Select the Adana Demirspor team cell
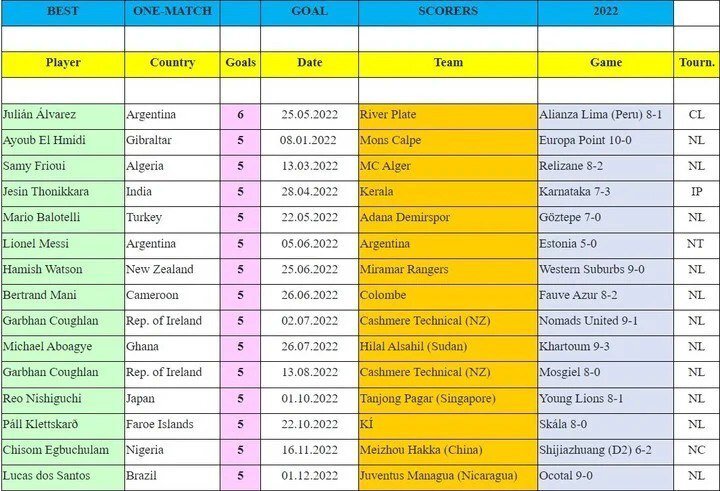Viewport: 720px width, 491px height. click(448, 218)
